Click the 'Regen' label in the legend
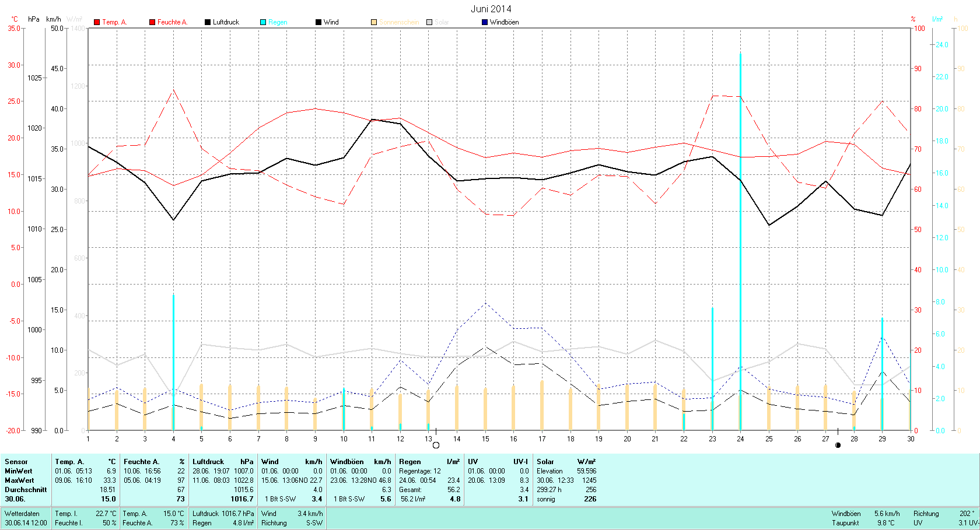 tap(278, 22)
